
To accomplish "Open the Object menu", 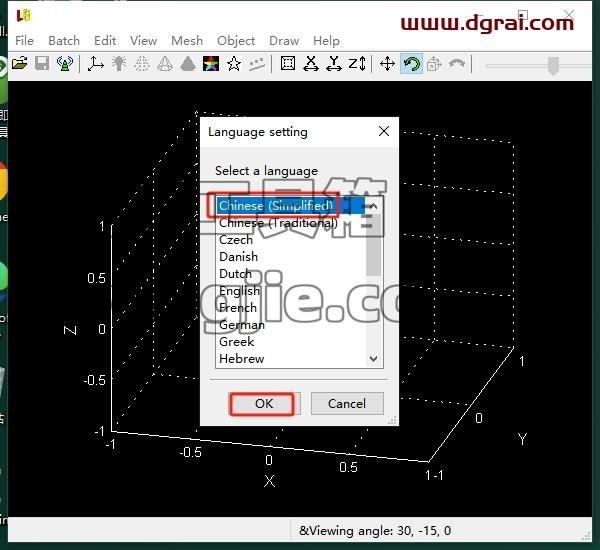I will point(236,41).
